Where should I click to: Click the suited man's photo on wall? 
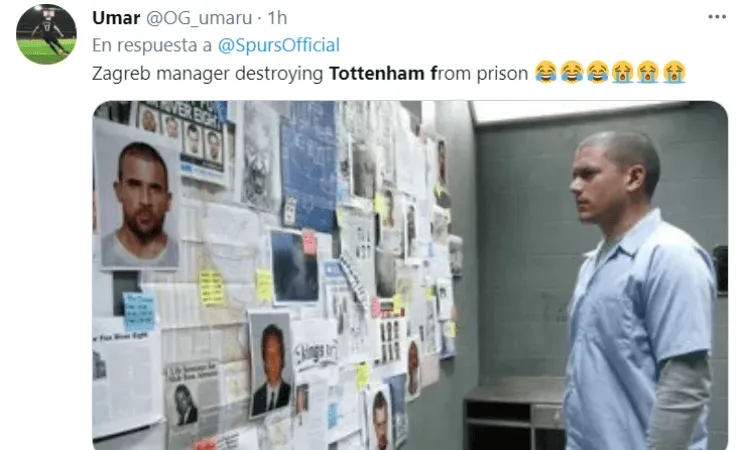click(x=270, y=365)
